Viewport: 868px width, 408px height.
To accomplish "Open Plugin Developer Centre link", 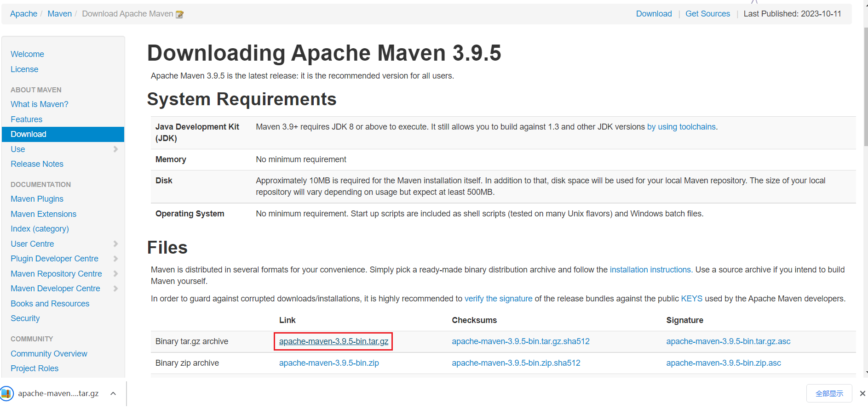I will pyautogui.click(x=54, y=259).
